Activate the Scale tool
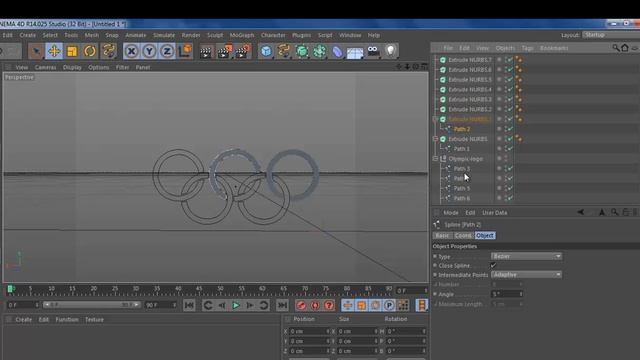The image size is (640, 360). [72, 51]
